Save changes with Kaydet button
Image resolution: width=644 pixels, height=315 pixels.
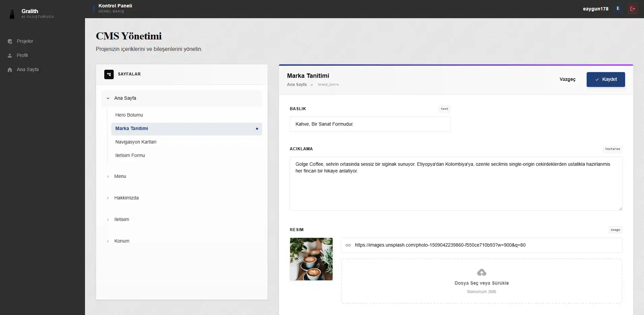[606, 80]
